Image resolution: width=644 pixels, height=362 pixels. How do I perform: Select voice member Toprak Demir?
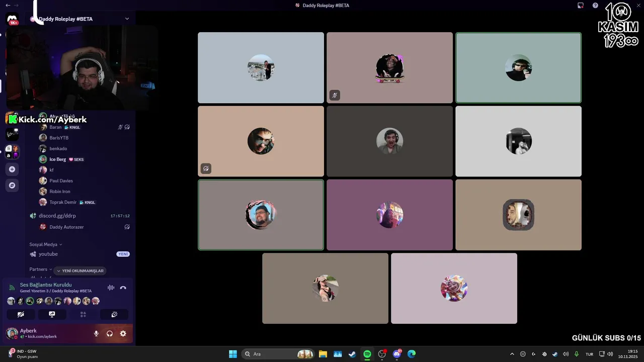[x=85, y=202]
